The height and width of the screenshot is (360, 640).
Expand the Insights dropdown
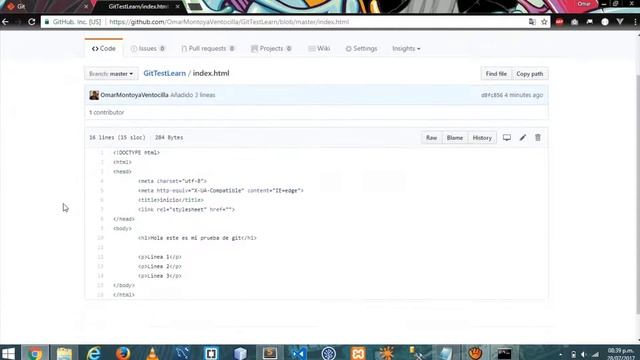pos(406,49)
